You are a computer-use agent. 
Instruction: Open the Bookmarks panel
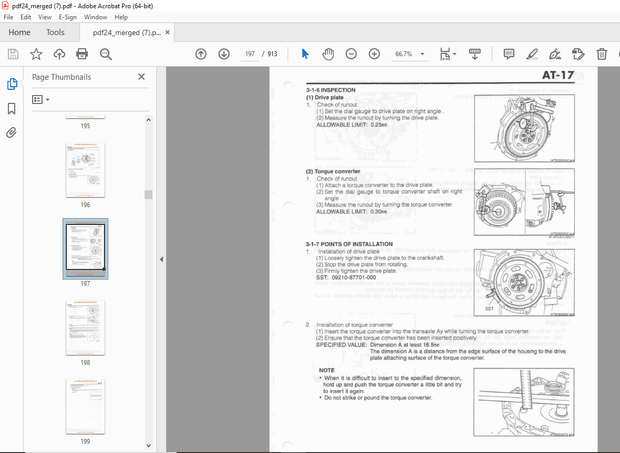(x=12, y=108)
